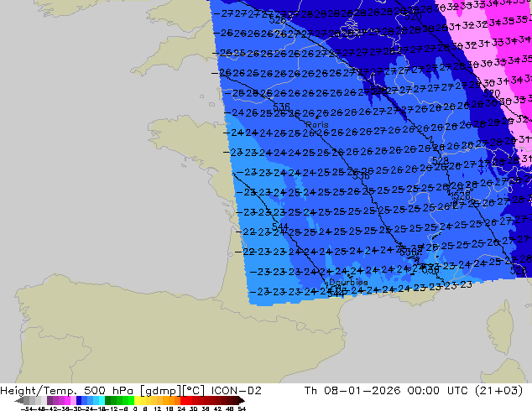Click the 'Height/Temp. 500 hPa' title text
The height and width of the screenshot is (411, 532).
(68, 391)
